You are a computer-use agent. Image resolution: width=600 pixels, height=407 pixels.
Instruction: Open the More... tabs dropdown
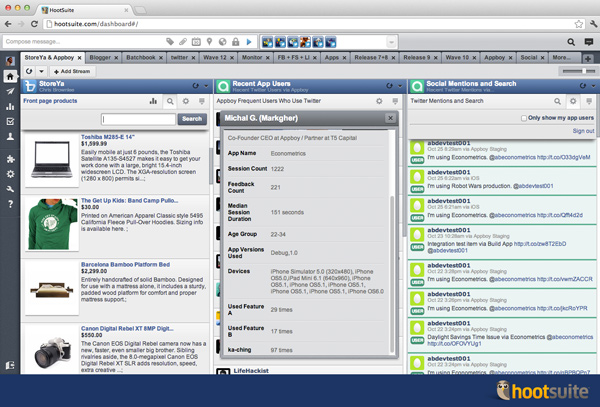[x=561, y=57]
